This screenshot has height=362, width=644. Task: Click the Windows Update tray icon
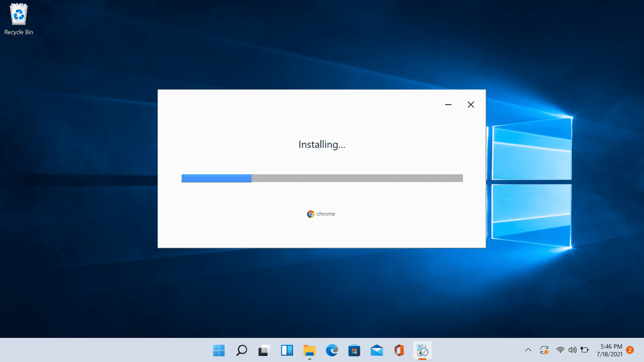click(545, 350)
